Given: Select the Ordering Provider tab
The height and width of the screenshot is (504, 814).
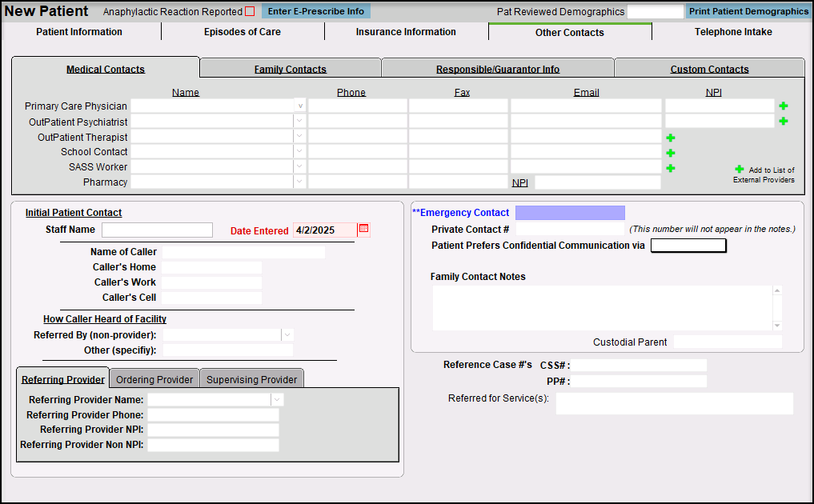Looking at the screenshot, I should [154, 379].
